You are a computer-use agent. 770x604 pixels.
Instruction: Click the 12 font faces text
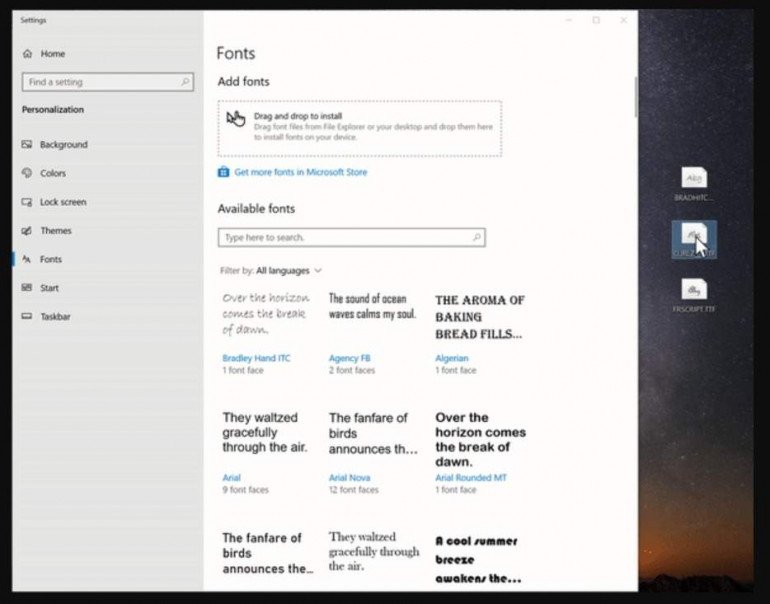(354, 490)
